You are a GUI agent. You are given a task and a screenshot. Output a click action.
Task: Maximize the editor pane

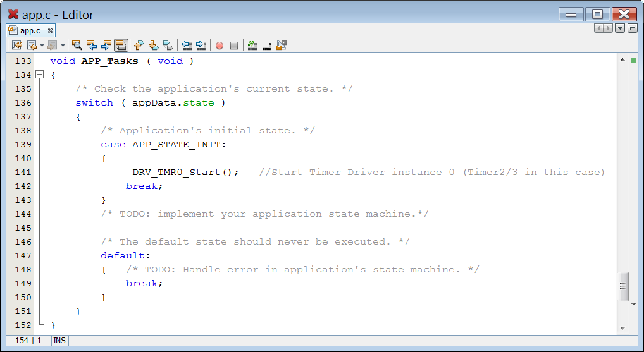[632, 28]
